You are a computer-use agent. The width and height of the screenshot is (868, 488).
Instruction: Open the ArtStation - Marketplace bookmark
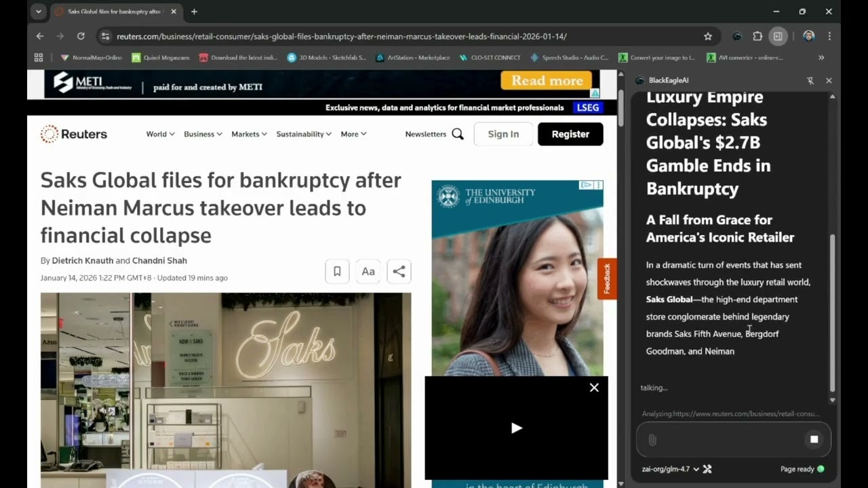pos(412,58)
